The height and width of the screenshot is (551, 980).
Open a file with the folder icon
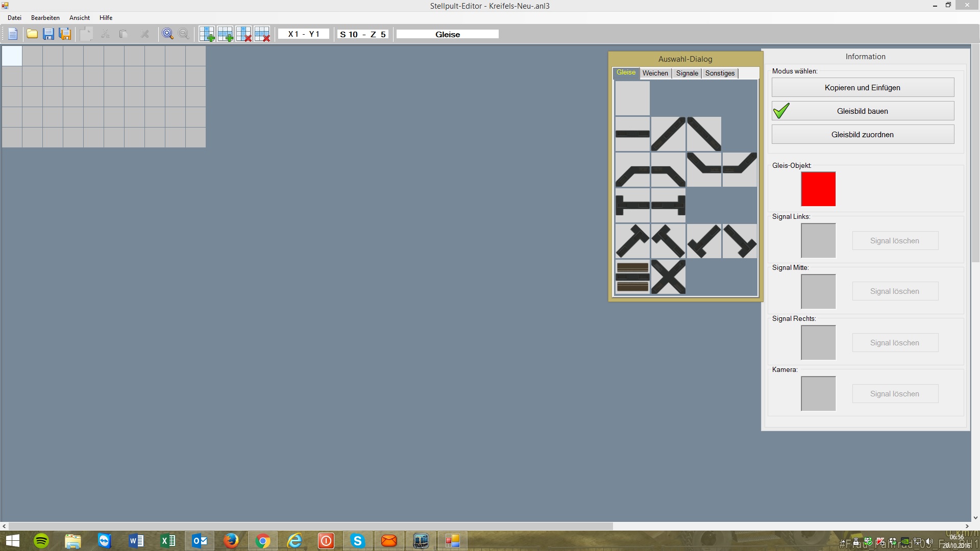(32, 34)
